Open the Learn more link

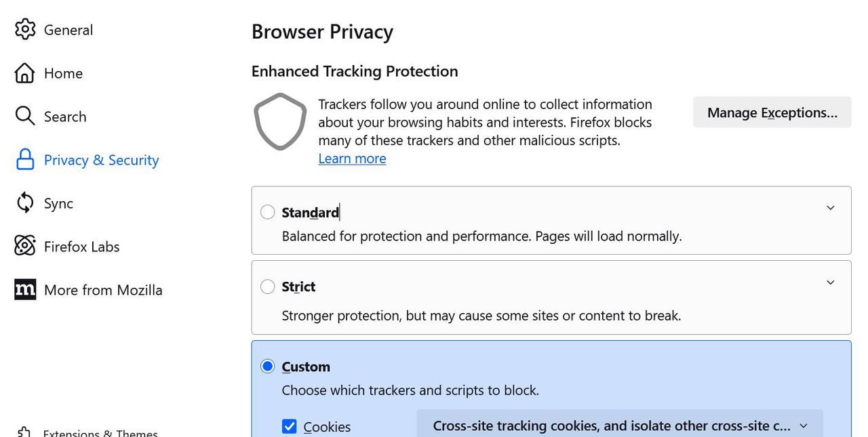click(352, 159)
